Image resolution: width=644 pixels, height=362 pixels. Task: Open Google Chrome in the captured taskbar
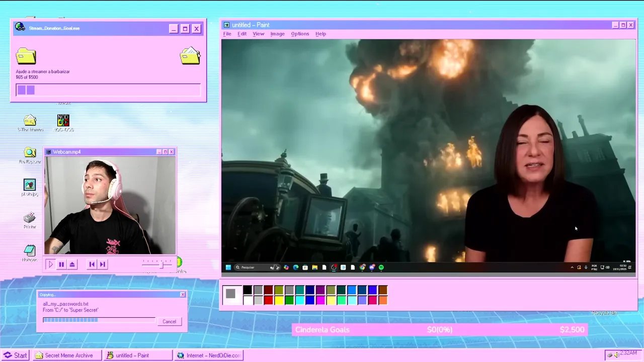pos(362,267)
